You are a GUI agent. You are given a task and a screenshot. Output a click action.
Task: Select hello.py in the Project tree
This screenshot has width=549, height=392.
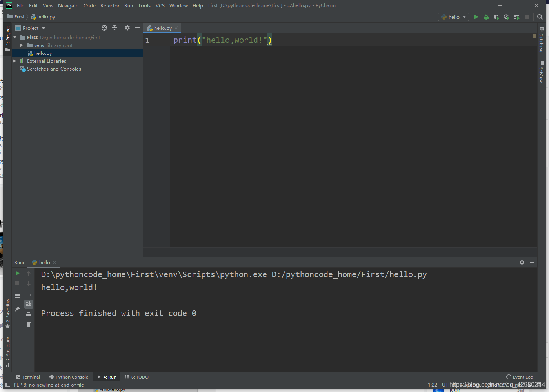(x=42, y=53)
